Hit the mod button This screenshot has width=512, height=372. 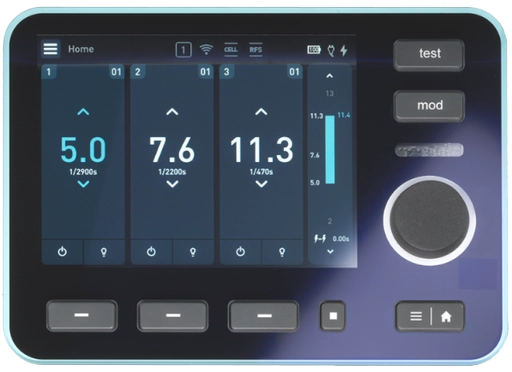click(x=429, y=106)
